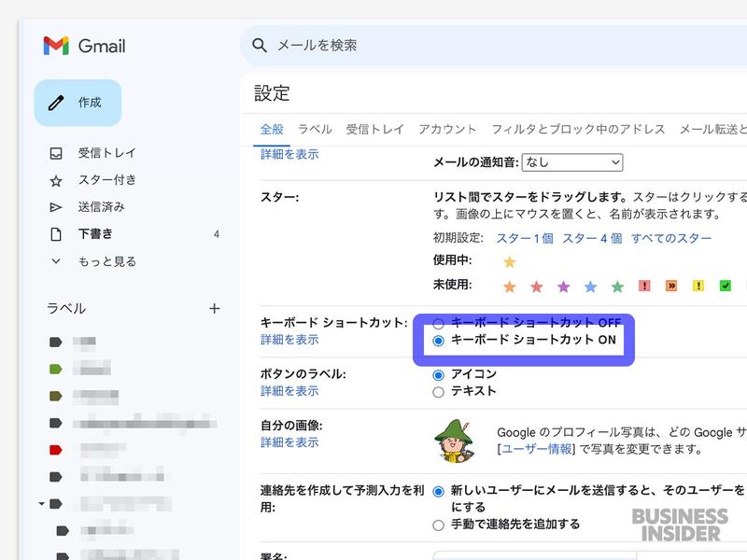Click スター 1 個 preset link
The image size is (747, 560).
525,238
